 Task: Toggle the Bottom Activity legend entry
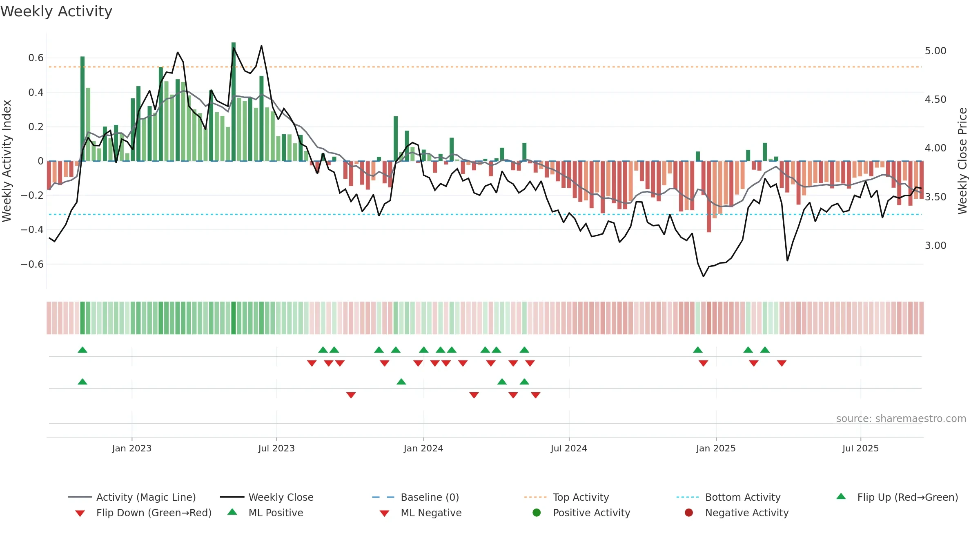click(728, 497)
